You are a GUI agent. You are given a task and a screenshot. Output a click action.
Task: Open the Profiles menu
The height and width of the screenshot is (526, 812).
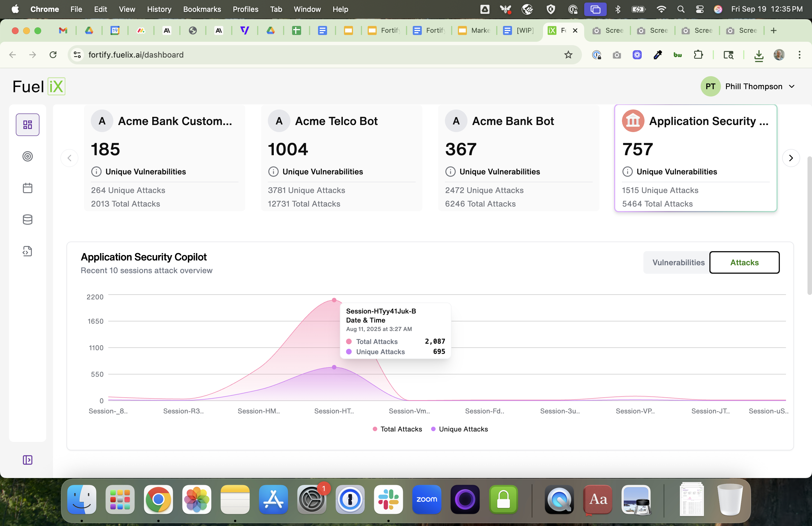coord(245,9)
